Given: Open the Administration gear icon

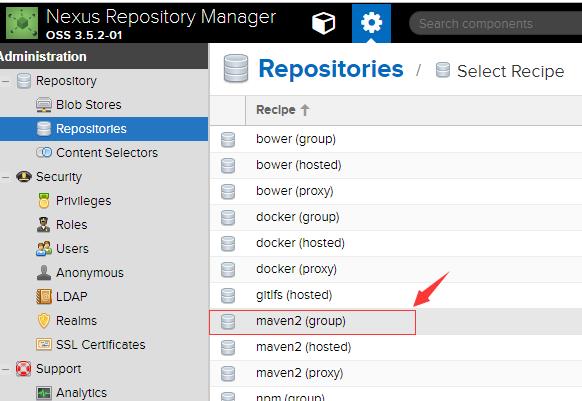Looking at the screenshot, I should pos(371,23).
